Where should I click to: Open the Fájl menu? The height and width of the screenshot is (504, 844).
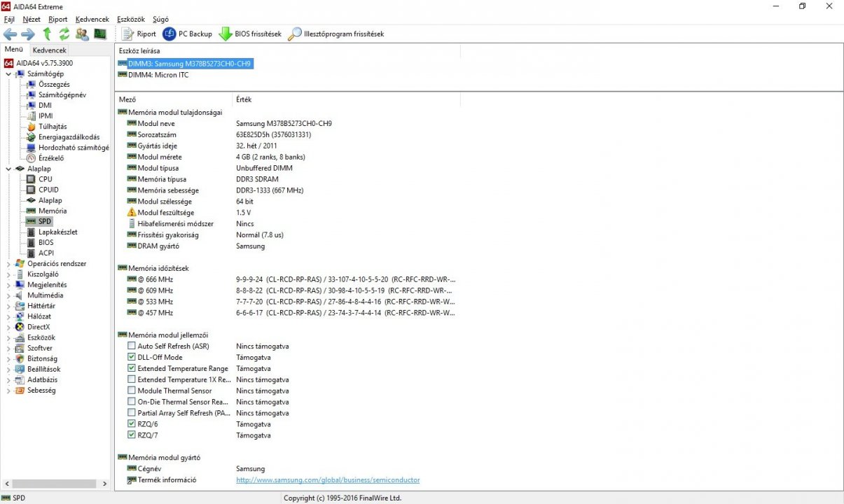[9, 19]
